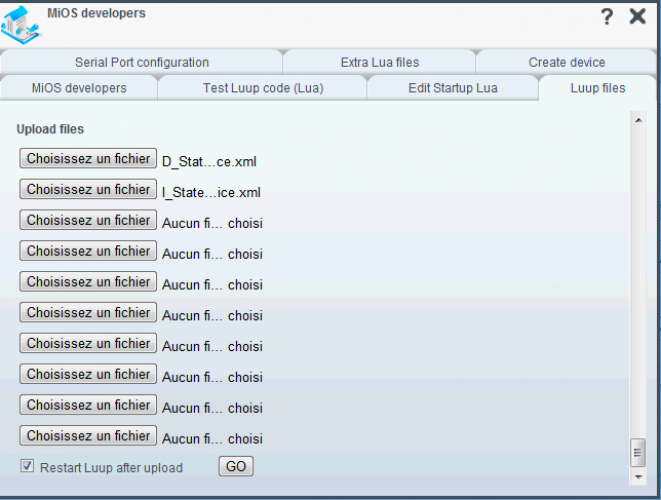Click scrollbar down arrow
This screenshot has width=661, height=500.
pos(638,477)
